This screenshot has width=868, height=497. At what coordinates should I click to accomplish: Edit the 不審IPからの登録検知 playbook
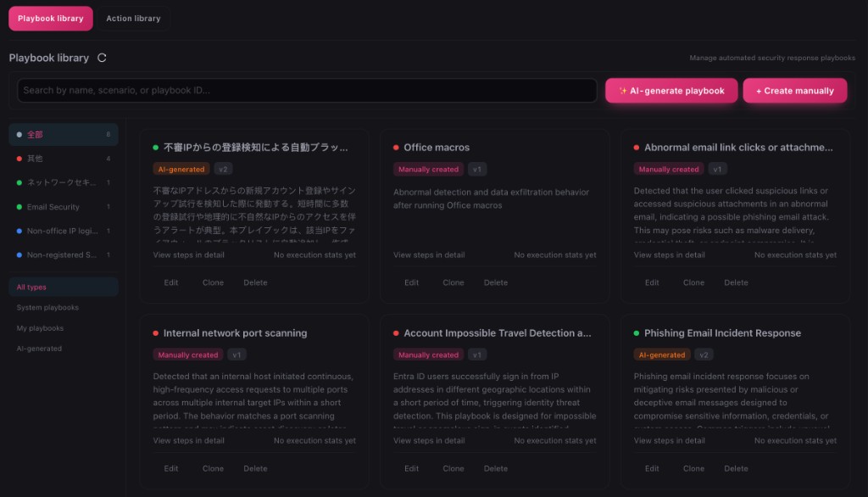(x=171, y=282)
